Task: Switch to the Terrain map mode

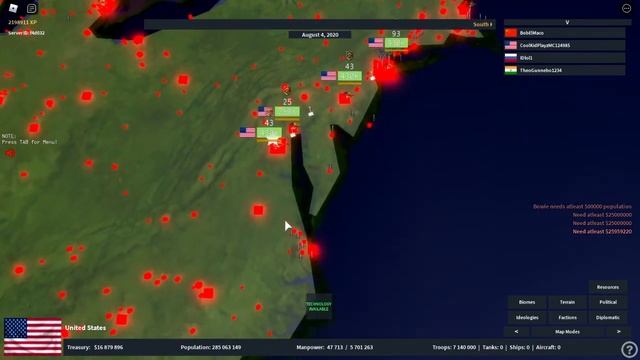Action: point(567,302)
